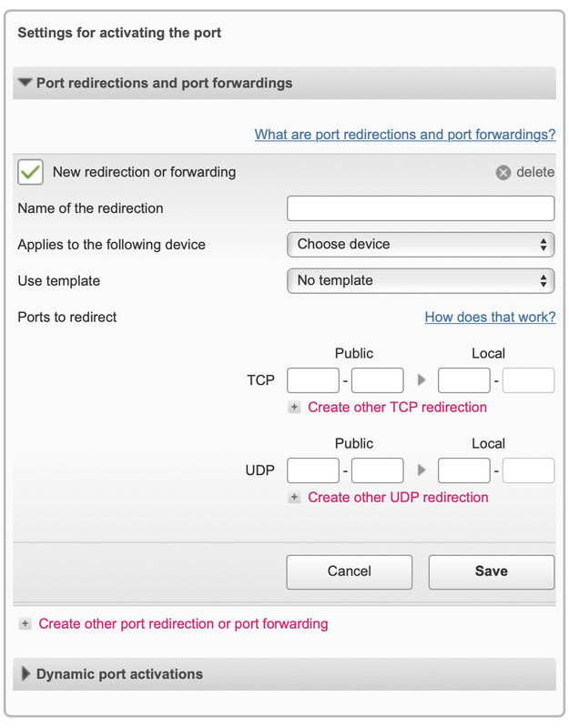Click first TCP Public port field
Screen dimensions: 569x728
[x=312, y=380]
